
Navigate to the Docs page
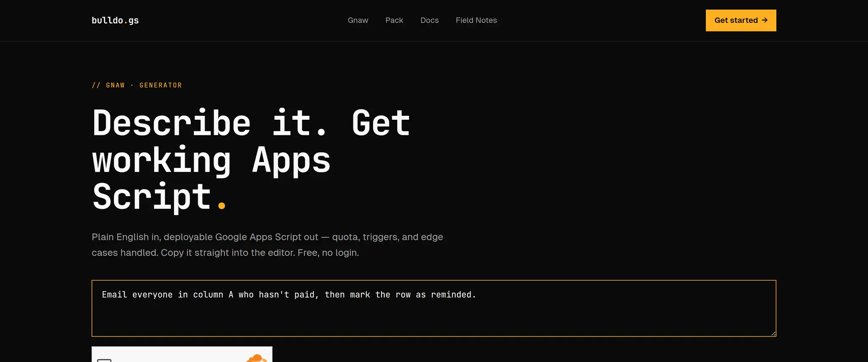pyautogui.click(x=429, y=20)
